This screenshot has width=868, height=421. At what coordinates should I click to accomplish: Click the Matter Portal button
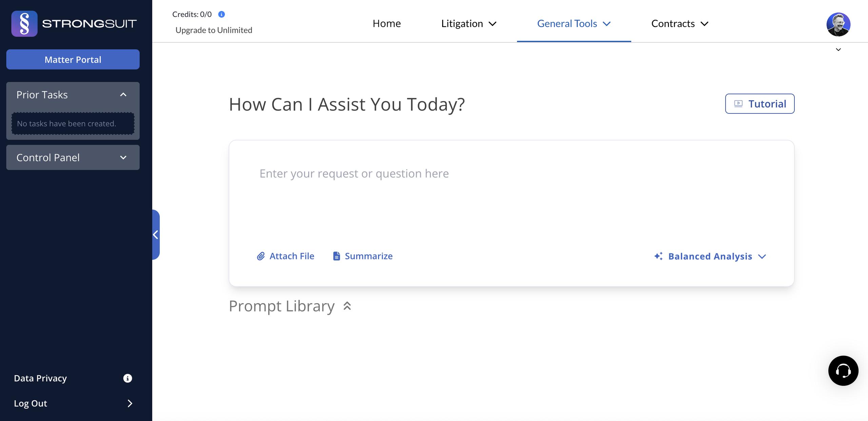(73, 60)
